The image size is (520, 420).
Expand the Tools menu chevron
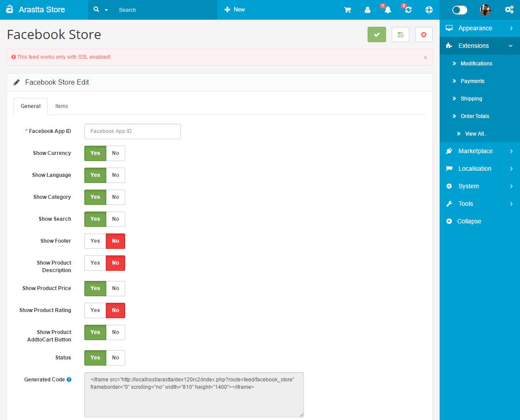[x=511, y=204]
